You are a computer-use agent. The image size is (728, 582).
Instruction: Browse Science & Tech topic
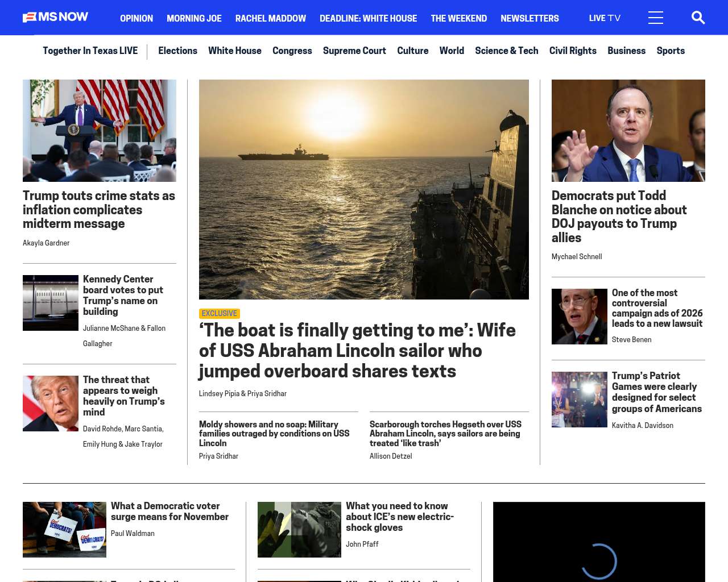tap(507, 51)
